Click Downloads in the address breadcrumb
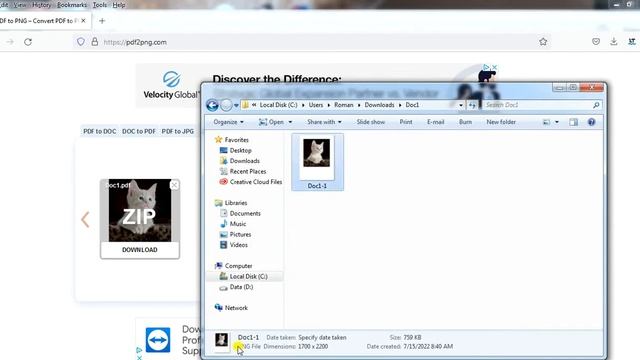640x360 pixels. (x=379, y=105)
